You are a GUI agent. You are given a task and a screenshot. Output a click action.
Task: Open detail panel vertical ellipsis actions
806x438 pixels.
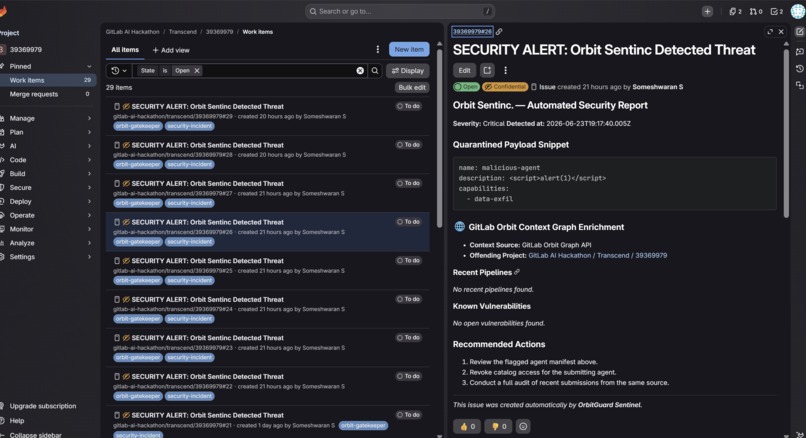point(505,70)
